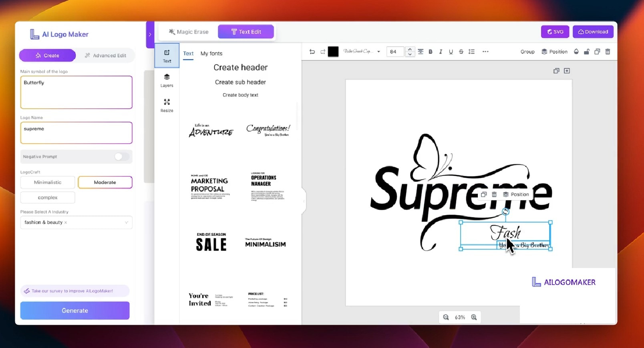Zoom out of the canvas

tap(446, 317)
